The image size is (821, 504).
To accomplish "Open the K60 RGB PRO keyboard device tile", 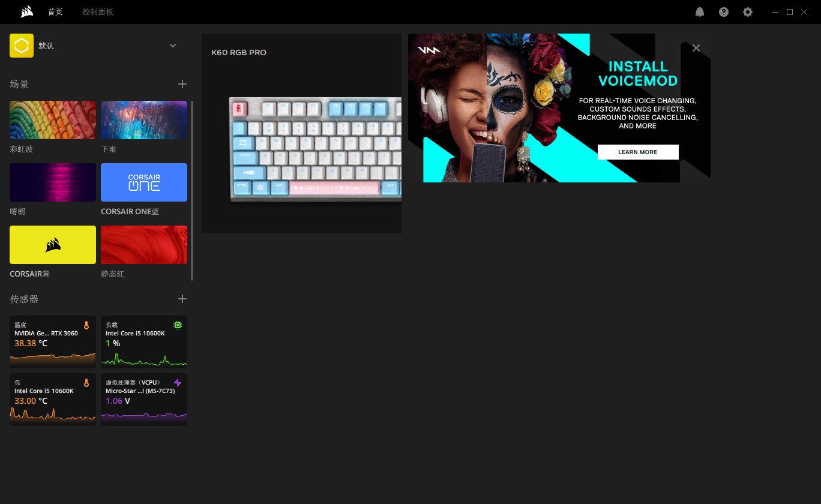I will click(301, 133).
